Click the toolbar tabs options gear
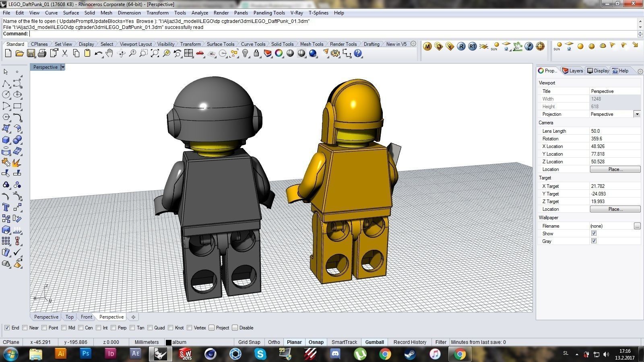The width and height of the screenshot is (644, 362). pyautogui.click(x=413, y=43)
